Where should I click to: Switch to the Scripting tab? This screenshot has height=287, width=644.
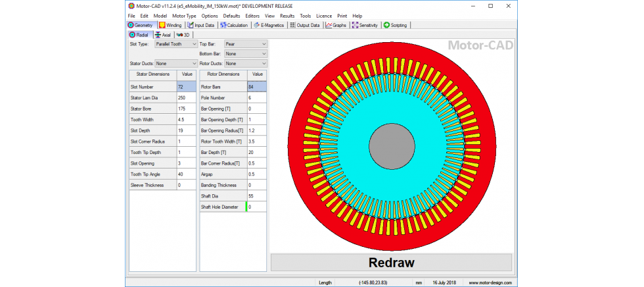396,25
